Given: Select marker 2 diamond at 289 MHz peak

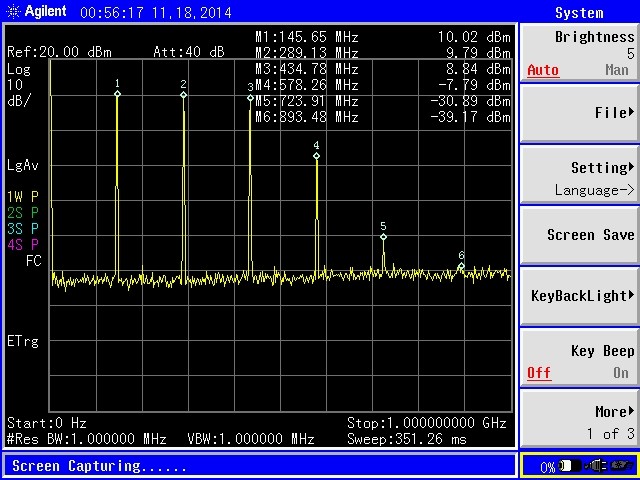Looking at the screenshot, I should tap(183, 95).
